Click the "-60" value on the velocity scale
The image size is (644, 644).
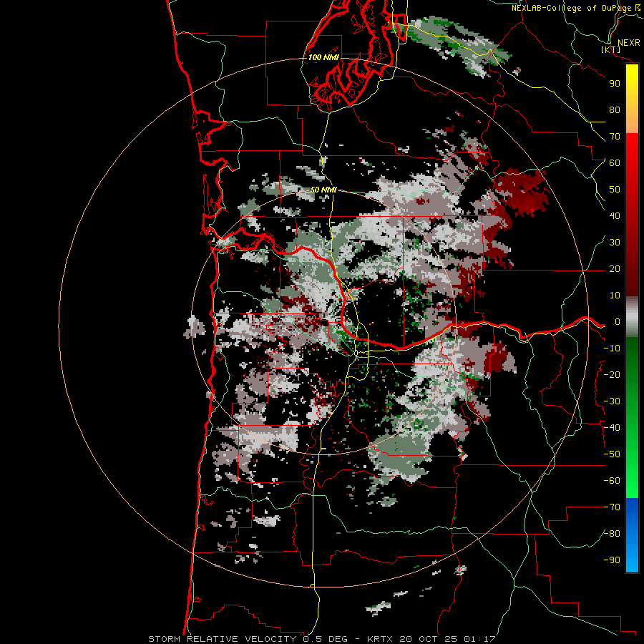(x=612, y=481)
